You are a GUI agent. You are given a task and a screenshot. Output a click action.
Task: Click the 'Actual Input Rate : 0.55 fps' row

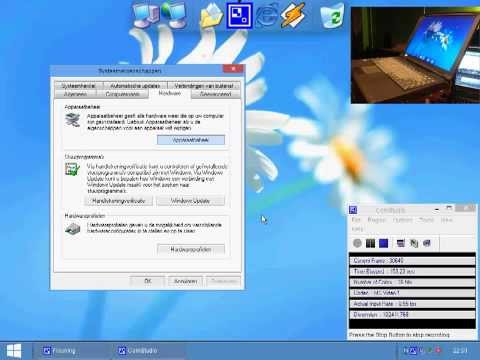(412, 304)
